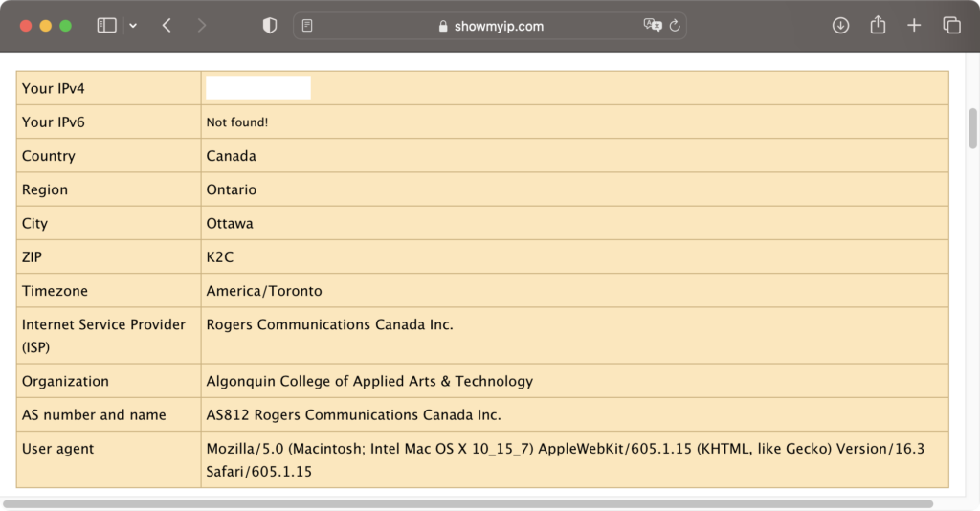Go back to the previous page

tap(167, 26)
